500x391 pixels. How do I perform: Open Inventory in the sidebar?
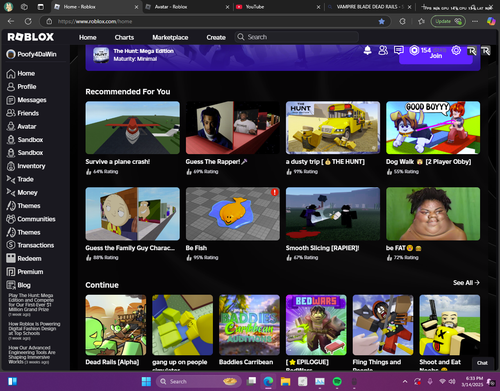tap(26, 166)
